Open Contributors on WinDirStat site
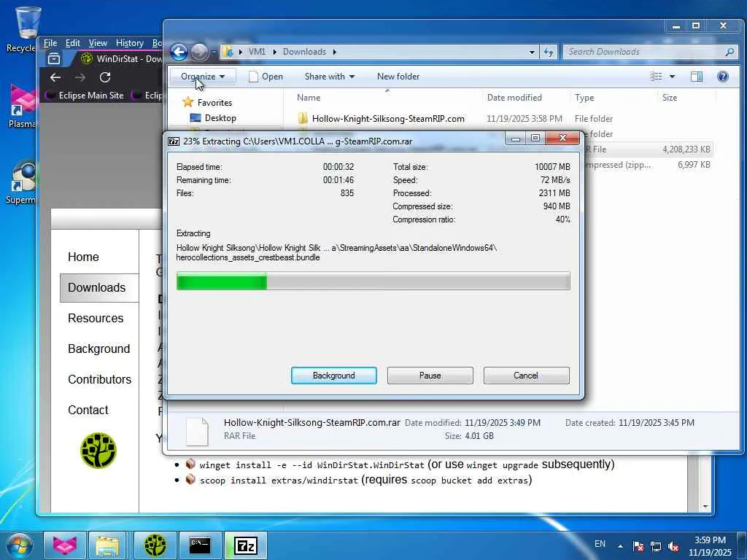This screenshot has width=747, height=560. tap(99, 379)
